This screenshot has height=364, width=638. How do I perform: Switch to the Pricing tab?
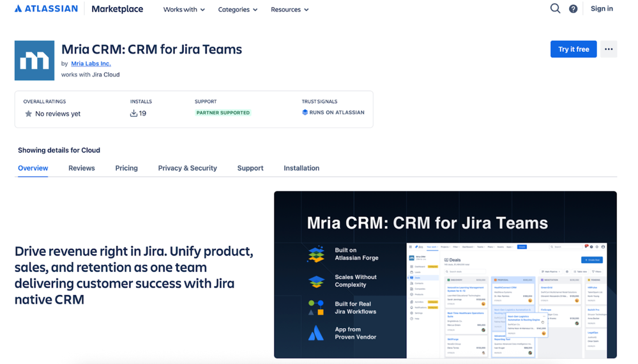tap(126, 168)
